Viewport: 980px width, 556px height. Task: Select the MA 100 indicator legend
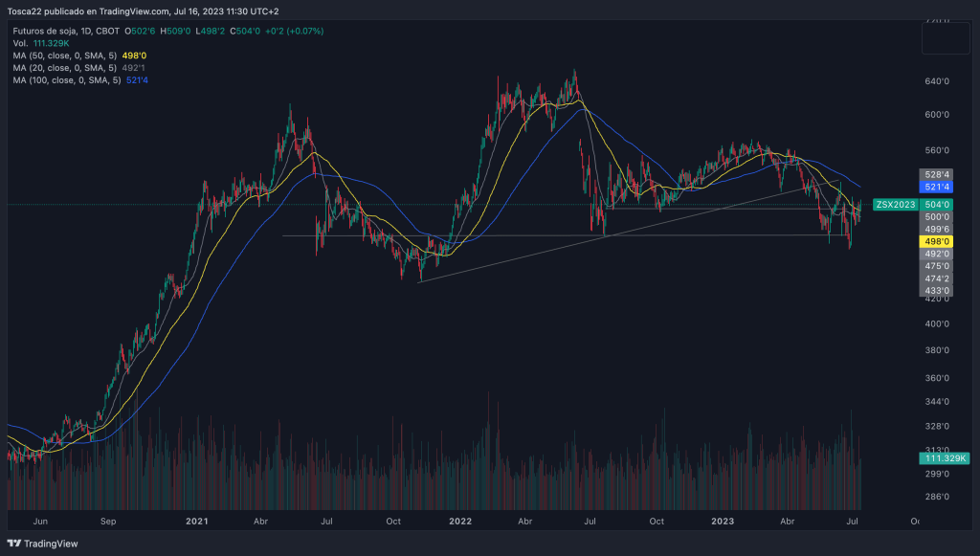pos(67,80)
